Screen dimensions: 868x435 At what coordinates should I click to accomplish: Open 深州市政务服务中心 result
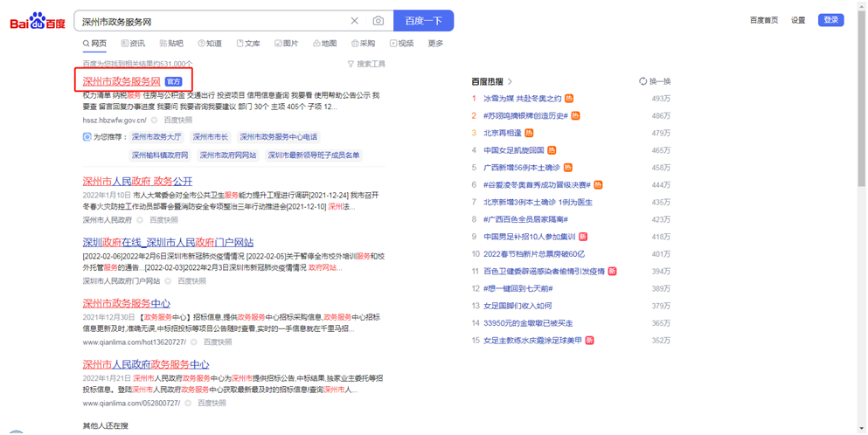coord(126,303)
